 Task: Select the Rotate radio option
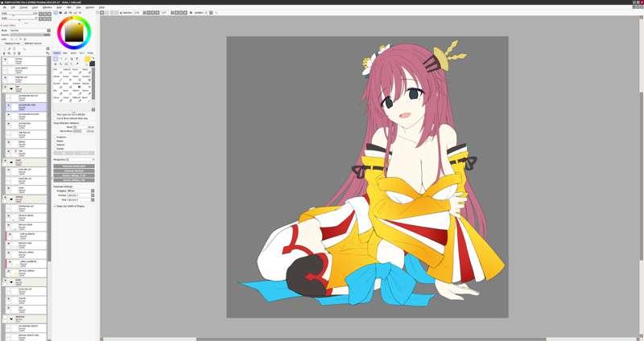click(x=60, y=149)
